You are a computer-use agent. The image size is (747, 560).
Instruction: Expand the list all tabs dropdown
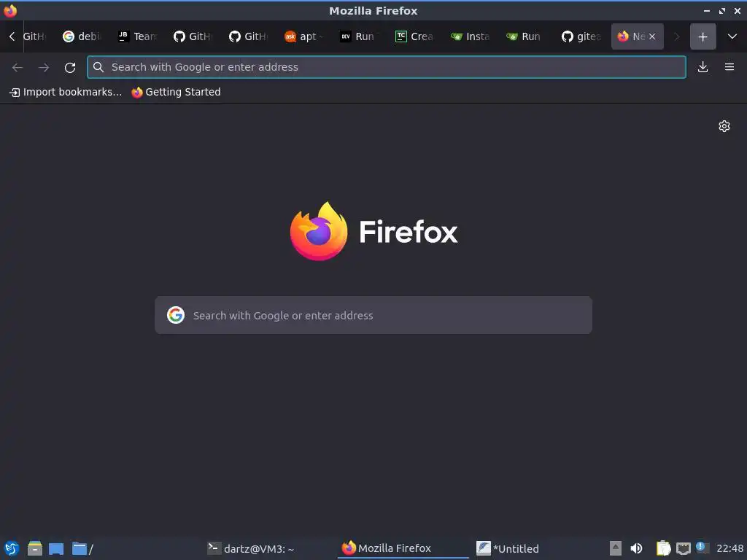tap(732, 36)
